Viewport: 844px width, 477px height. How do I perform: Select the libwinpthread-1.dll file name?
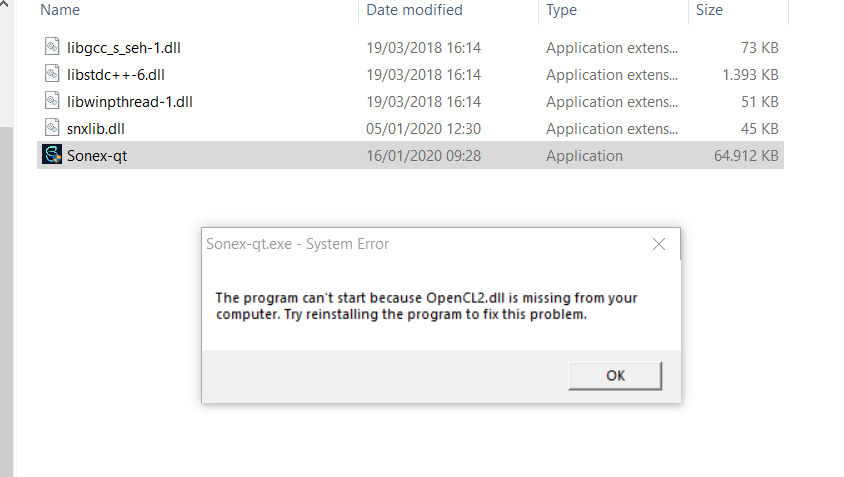point(129,102)
